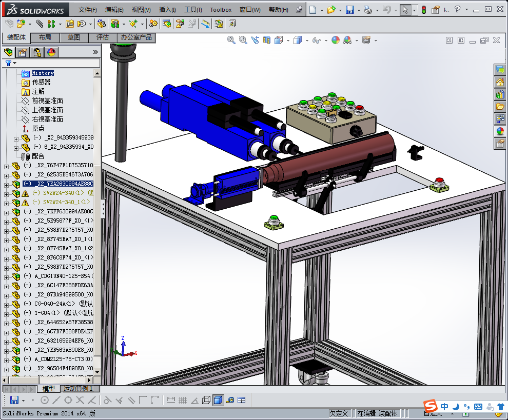Toggle the Select cursor tool
The width and height of the screenshot is (508, 420).
[x=405, y=10]
